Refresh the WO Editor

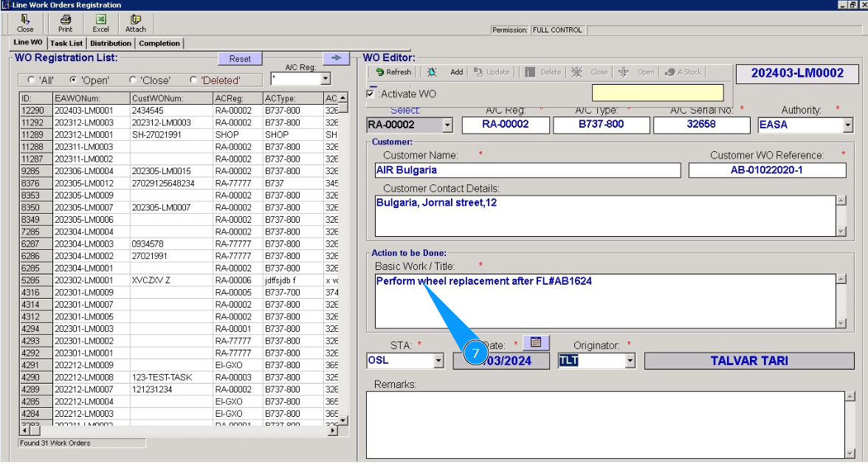click(x=393, y=72)
